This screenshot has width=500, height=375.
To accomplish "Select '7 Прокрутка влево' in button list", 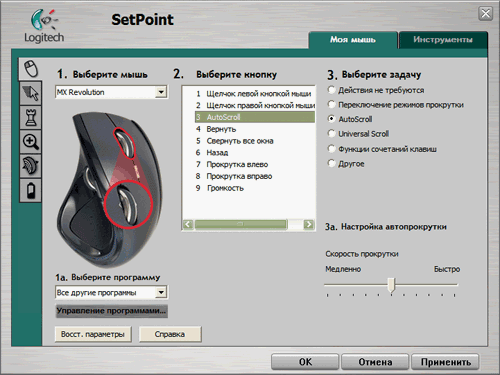I will [255, 164].
